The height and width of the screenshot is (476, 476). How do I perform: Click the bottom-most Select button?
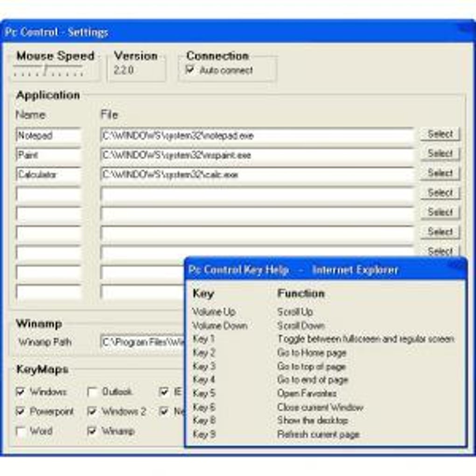pos(440,252)
